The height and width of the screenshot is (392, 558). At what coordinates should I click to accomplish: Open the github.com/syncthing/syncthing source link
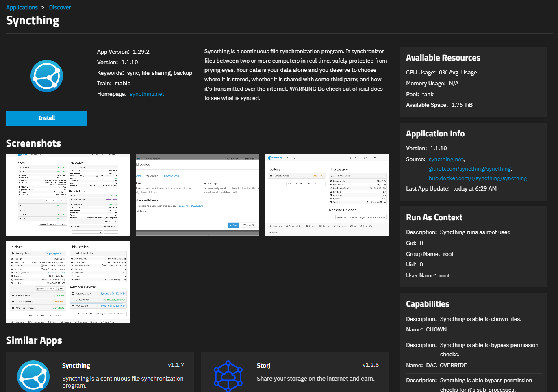(x=470, y=169)
